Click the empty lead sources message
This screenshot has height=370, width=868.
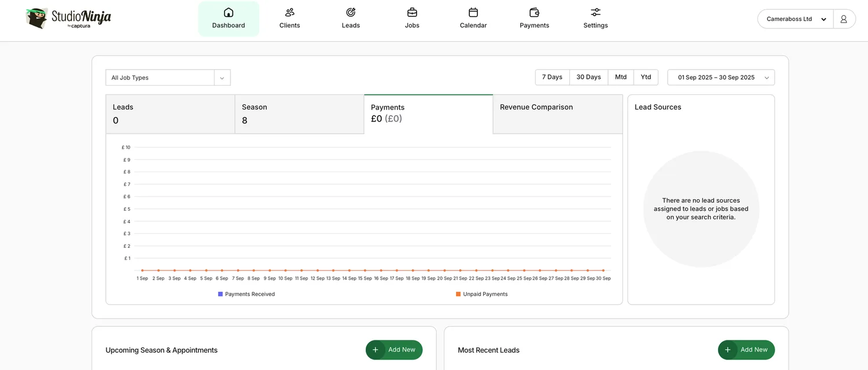click(x=701, y=209)
